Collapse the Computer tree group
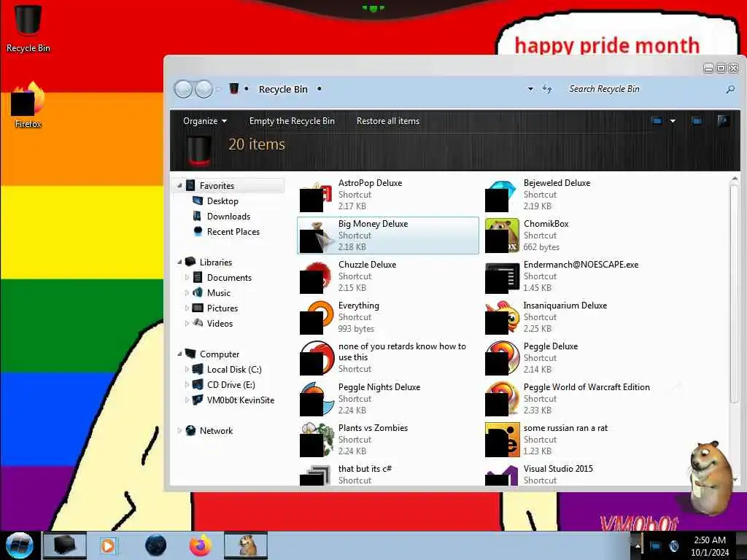 click(x=179, y=354)
